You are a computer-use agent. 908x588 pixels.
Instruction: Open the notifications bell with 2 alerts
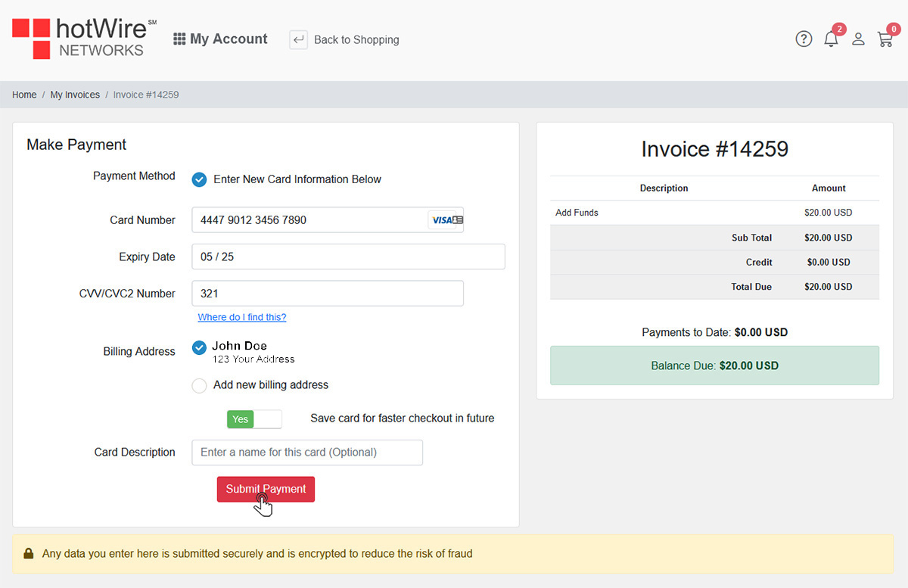tap(831, 39)
